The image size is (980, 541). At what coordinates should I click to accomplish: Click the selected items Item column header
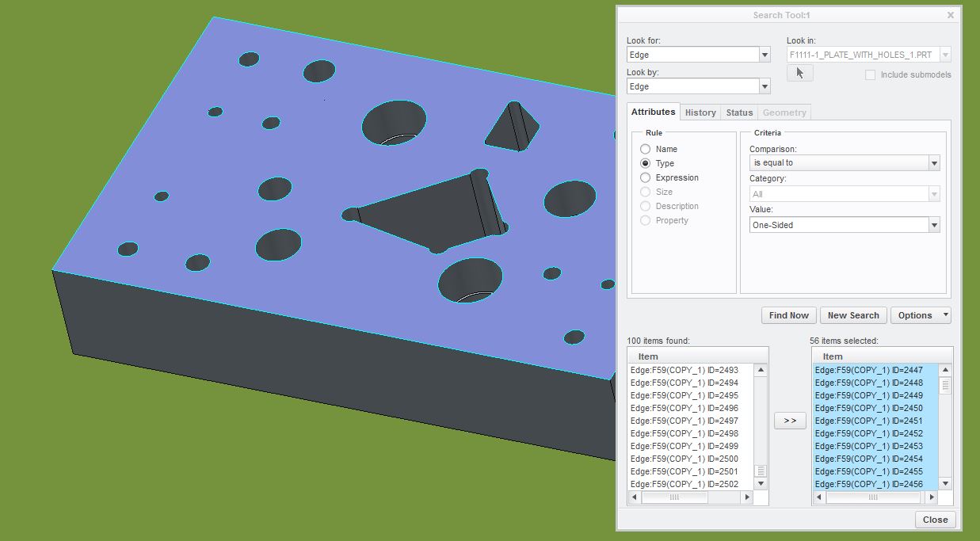[882, 356]
